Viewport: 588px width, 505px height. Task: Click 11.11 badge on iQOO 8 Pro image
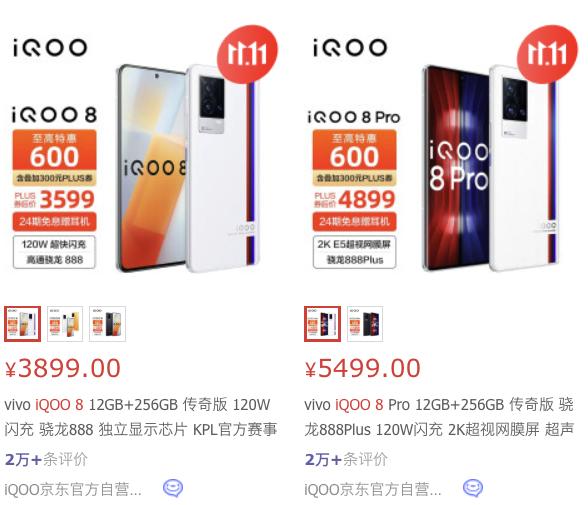point(548,54)
